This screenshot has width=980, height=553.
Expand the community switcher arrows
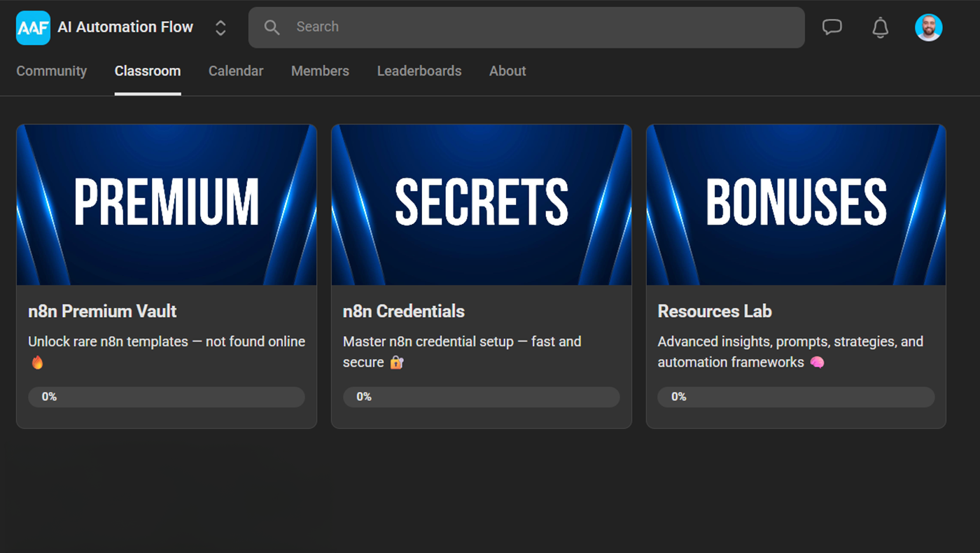click(x=220, y=28)
